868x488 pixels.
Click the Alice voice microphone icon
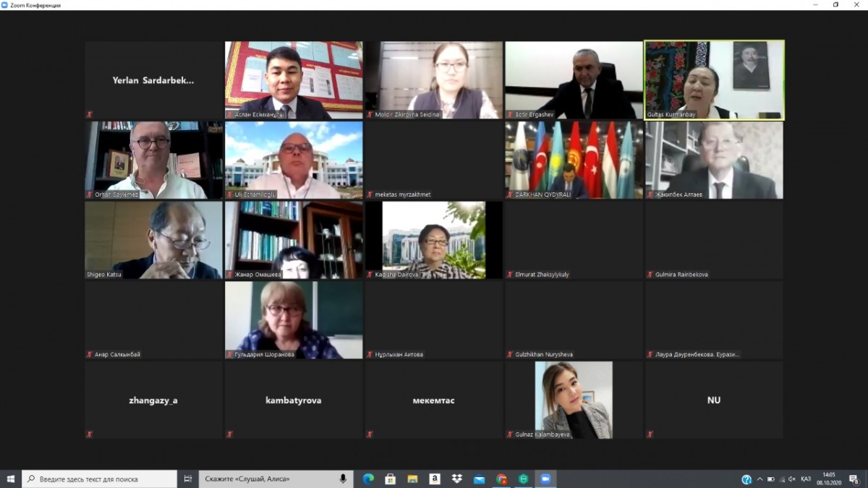[343, 479]
